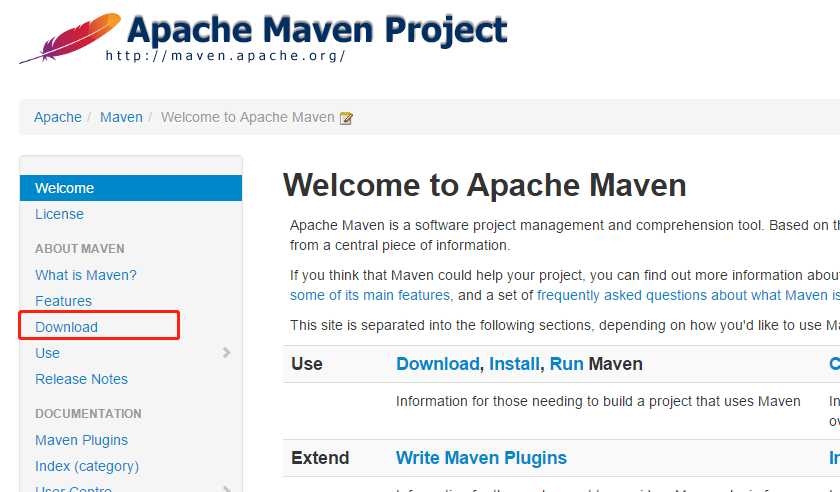The width and height of the screenshot is (840, 492).
Task: Open License in the sidebar
Action: coord(59,214)
